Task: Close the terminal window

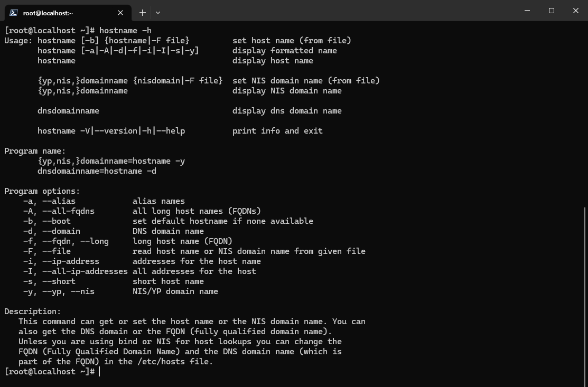Action: [x=576, y=11]
